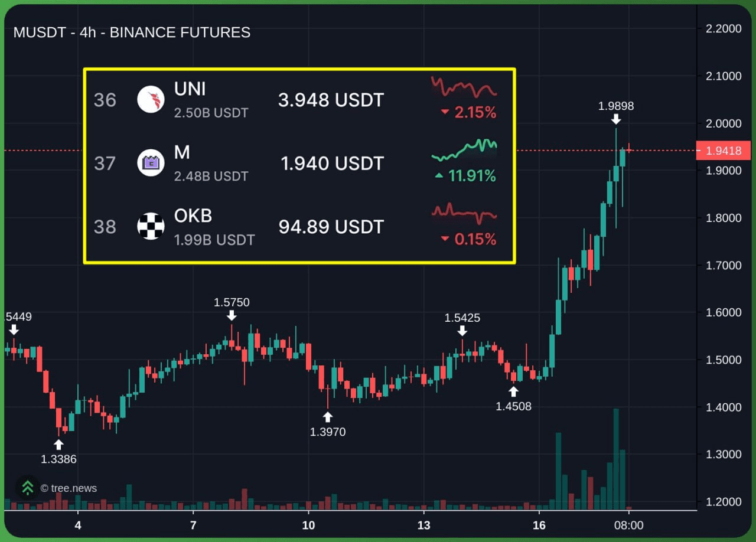
Task: Click the UNI red sparkline chart
Action: coord(464,87)
